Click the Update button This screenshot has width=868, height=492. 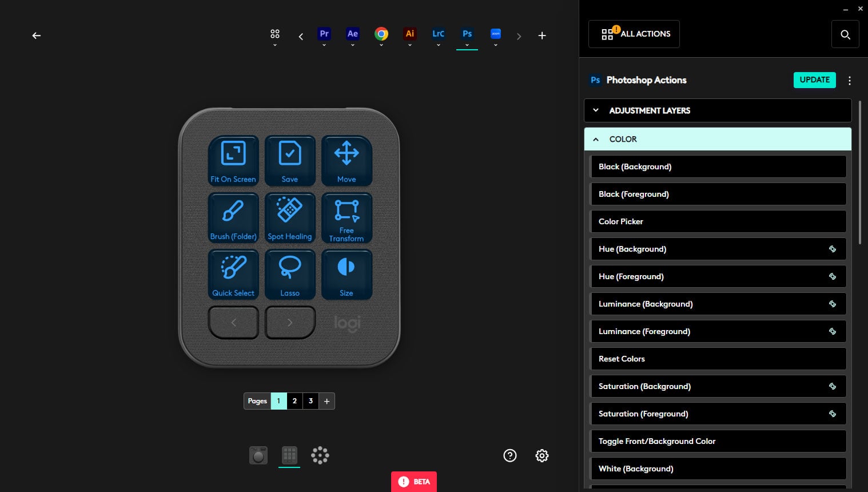[814, 80]
